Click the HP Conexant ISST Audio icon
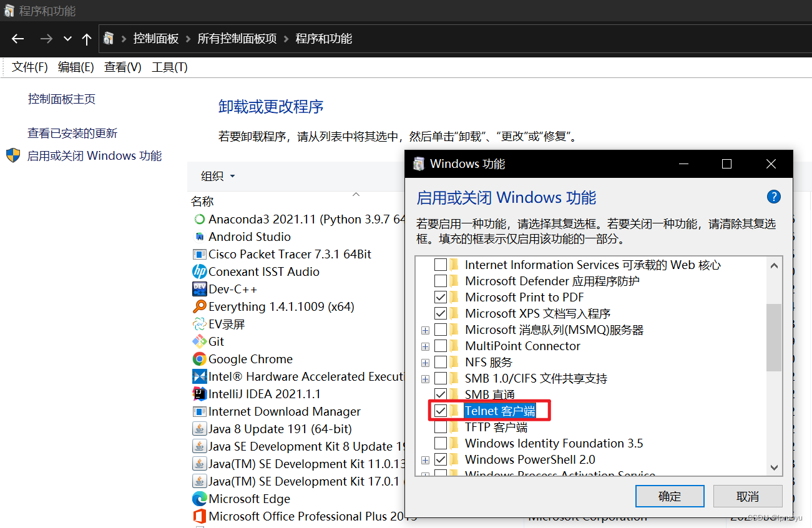The image size is (812, 528). click(x=199, y=271)
